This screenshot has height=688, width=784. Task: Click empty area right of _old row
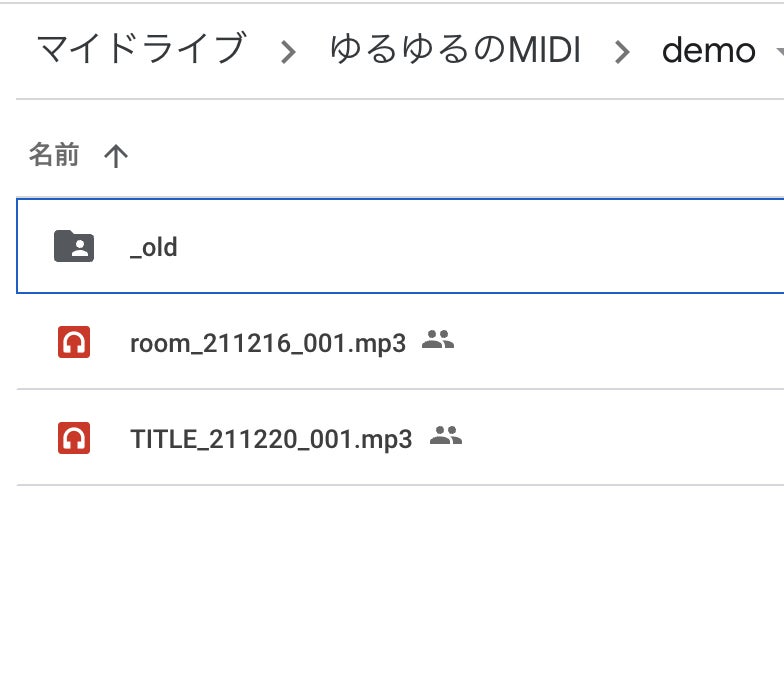tap(500, 246)
